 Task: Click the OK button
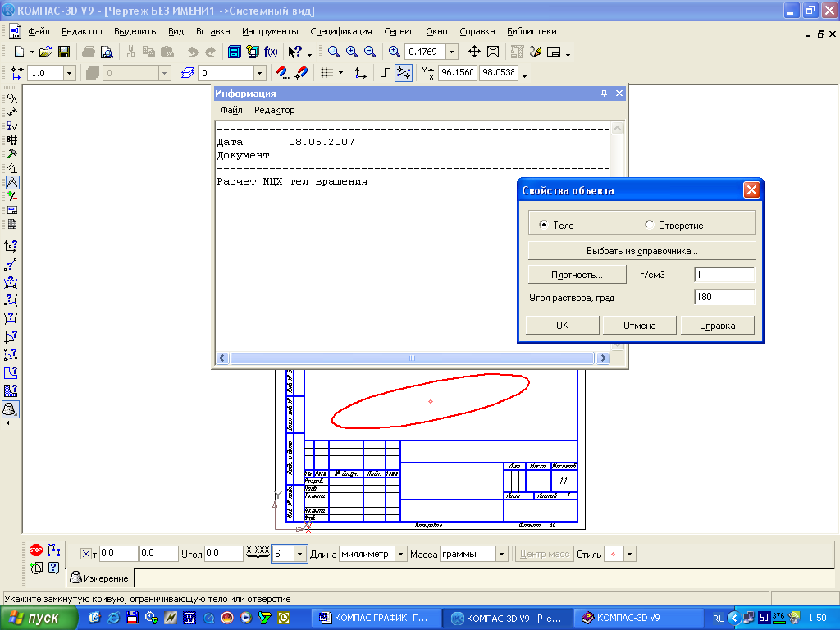pyautogui.click(x=562, y=325)
